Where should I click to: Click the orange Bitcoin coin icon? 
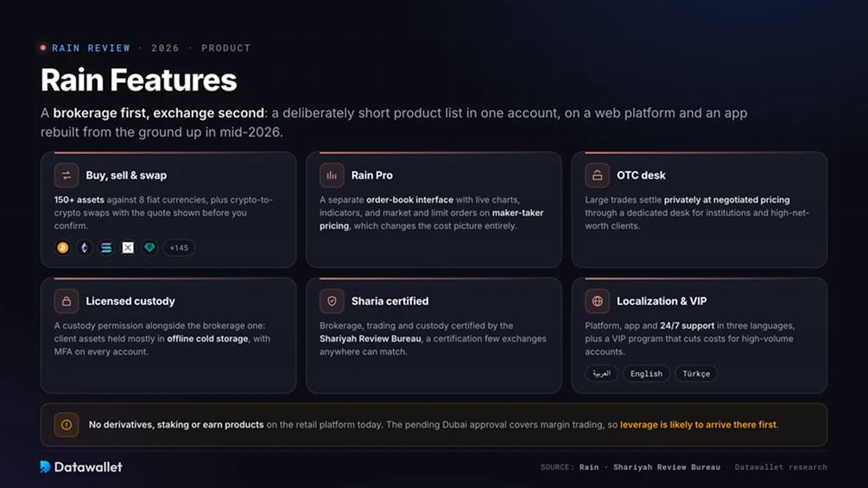pyautogui.click(x=62, y=247)
